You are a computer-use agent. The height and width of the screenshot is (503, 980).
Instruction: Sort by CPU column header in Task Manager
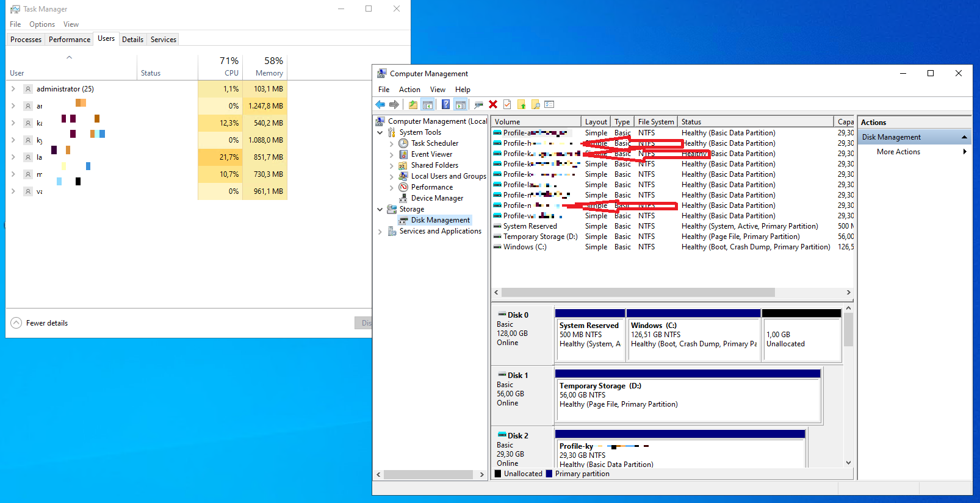[x=220, y=67]
